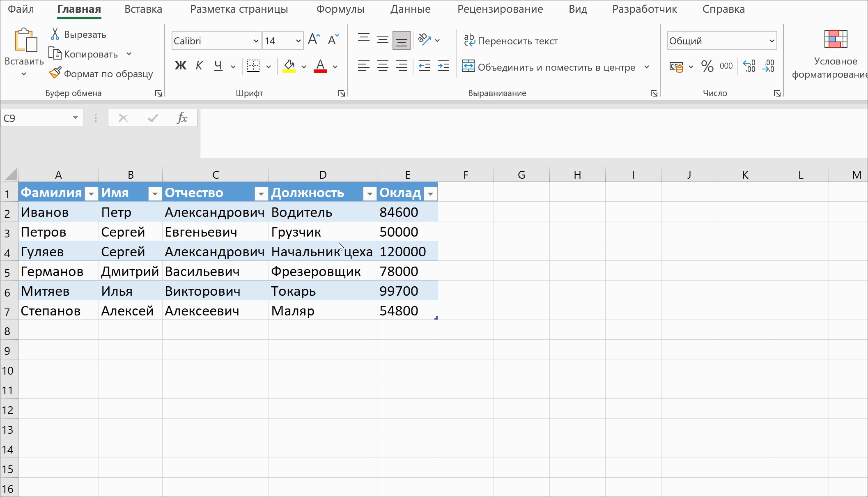Screen dimensions: 868x497
Task: Click the Format Painter brush icon
Action: (x=55, y=73)
